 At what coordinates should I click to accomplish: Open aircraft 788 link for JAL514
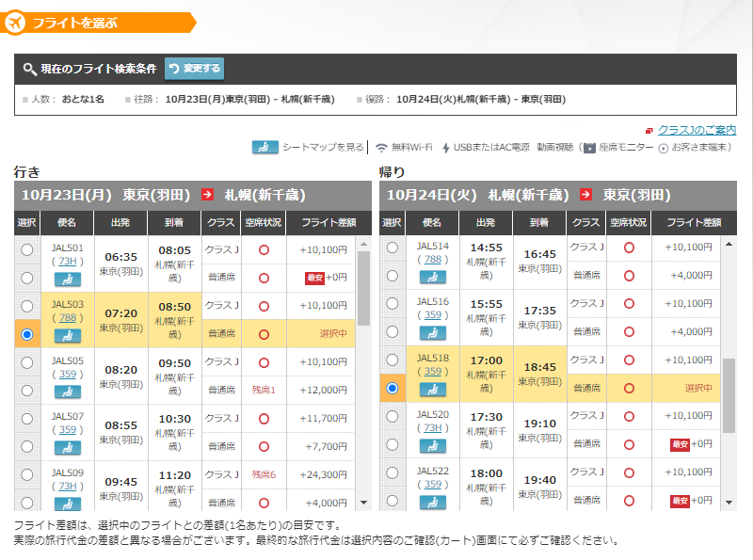[x=433, y=260]
